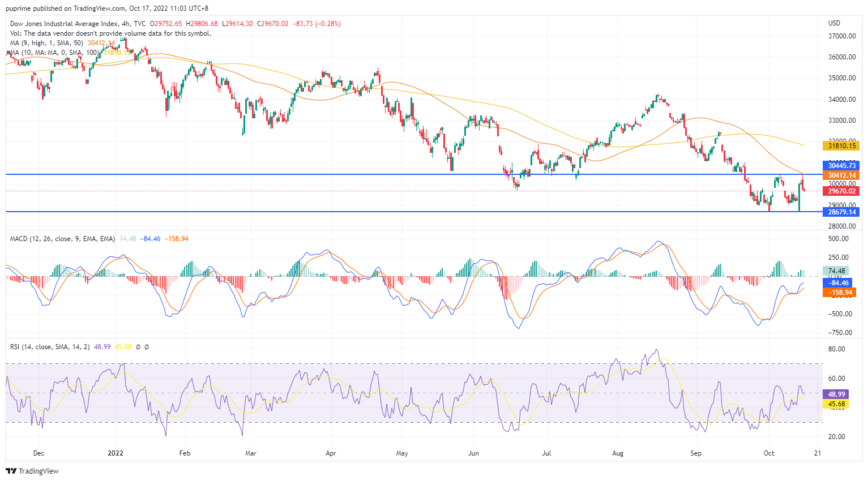Click the blue 28679.14 price tag
The height and width of the screenshot is (481, 868).
coord(841,212)
